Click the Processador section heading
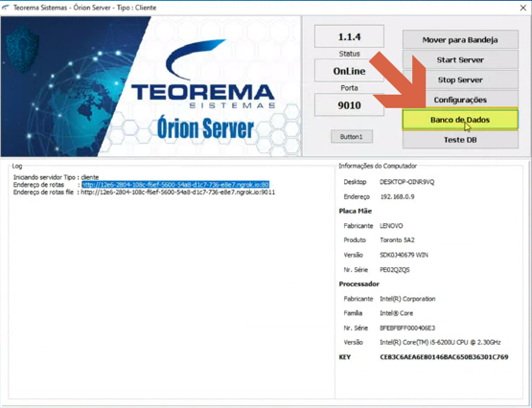 pos(359,284)
